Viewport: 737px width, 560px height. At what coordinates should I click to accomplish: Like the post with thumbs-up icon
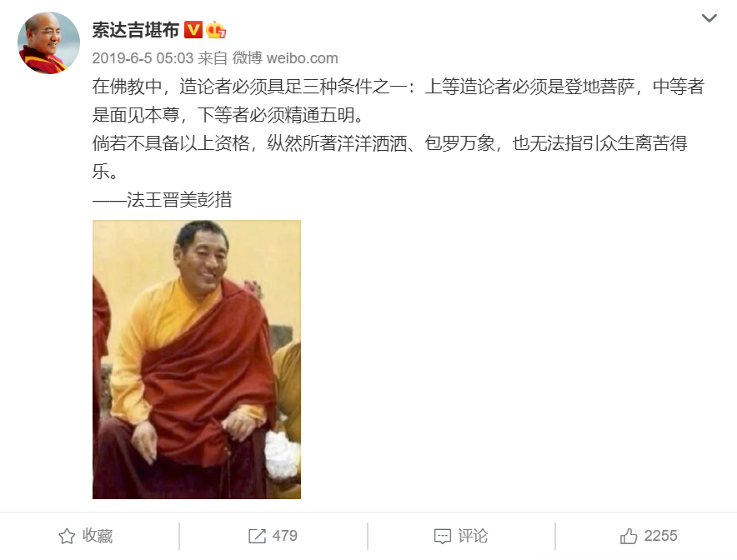point(629,536)
